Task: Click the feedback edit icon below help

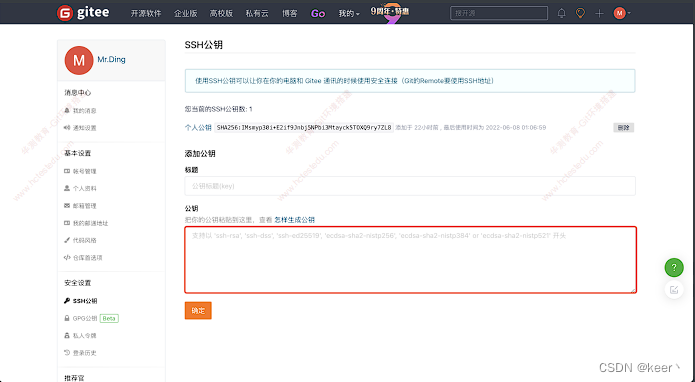Action: tap(674, 290)
